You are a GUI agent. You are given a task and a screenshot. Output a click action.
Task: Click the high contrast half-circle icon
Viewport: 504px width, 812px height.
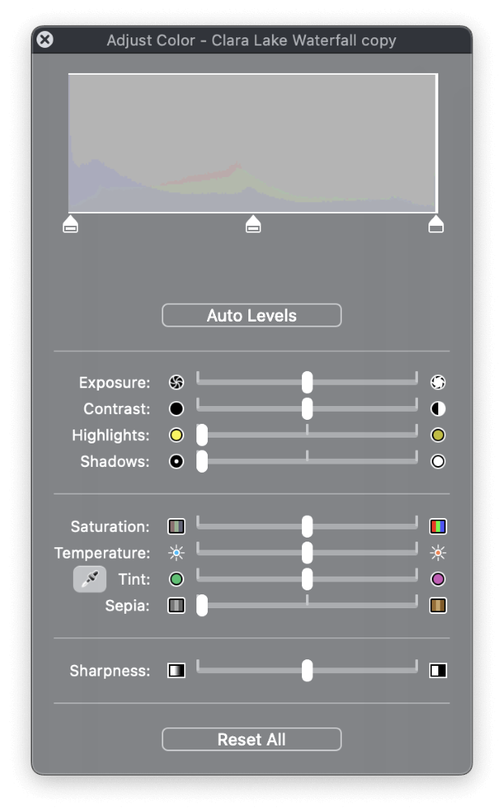coord(437,408)
